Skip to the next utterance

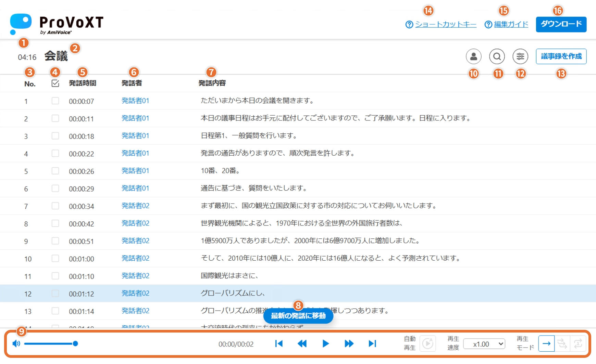pos(372,343)
